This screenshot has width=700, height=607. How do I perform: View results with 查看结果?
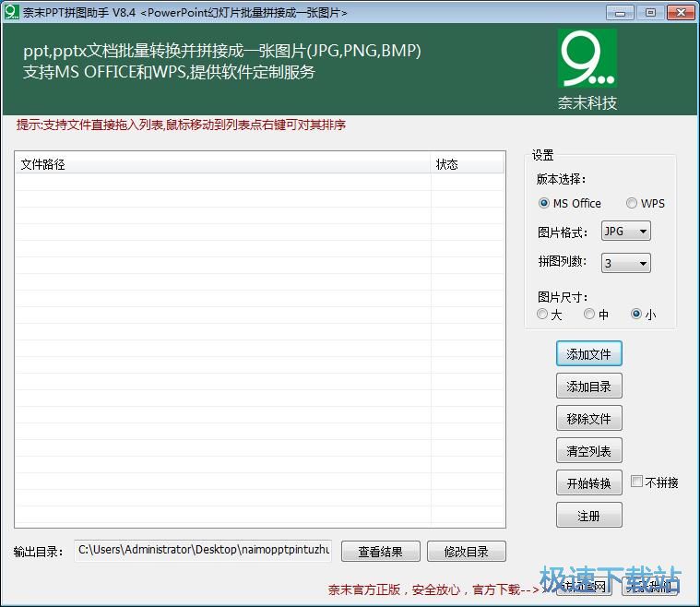[380, 551]
